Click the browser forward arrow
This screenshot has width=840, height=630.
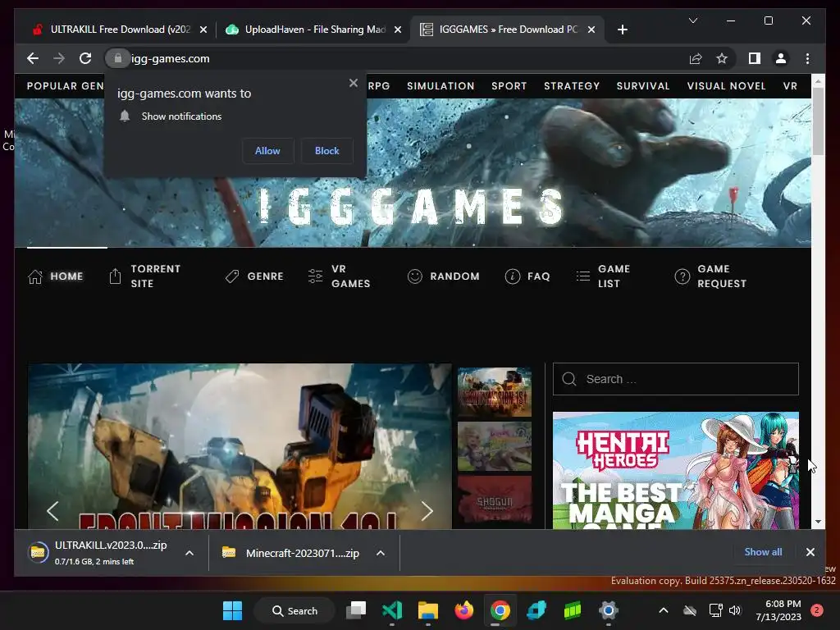click(x=59, y=58)
